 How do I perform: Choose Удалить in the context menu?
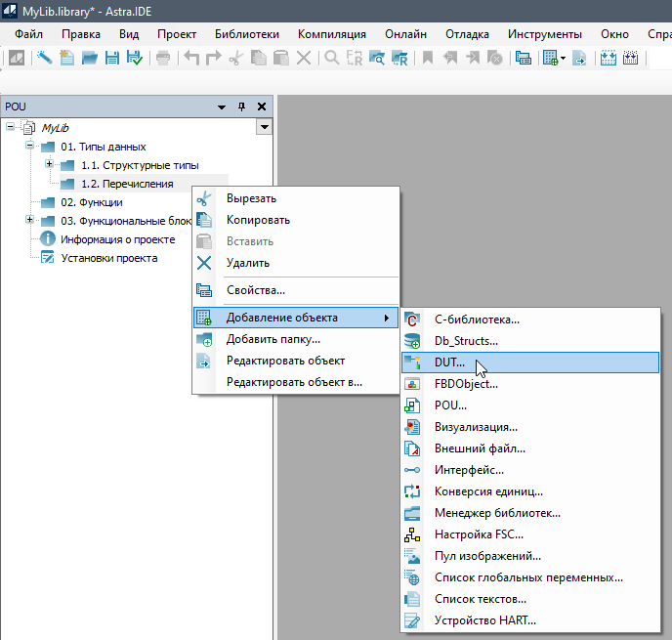tap(247, 263)
